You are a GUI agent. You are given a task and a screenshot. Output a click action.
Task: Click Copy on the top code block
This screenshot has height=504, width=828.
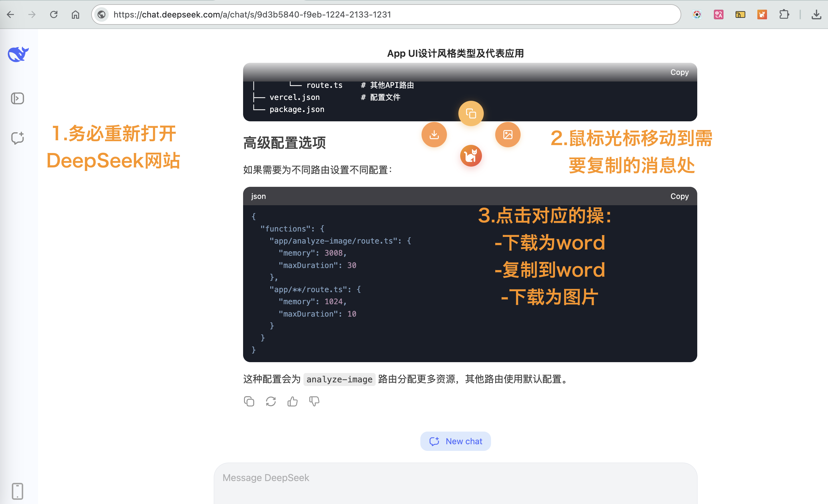[x=679, y=72]
